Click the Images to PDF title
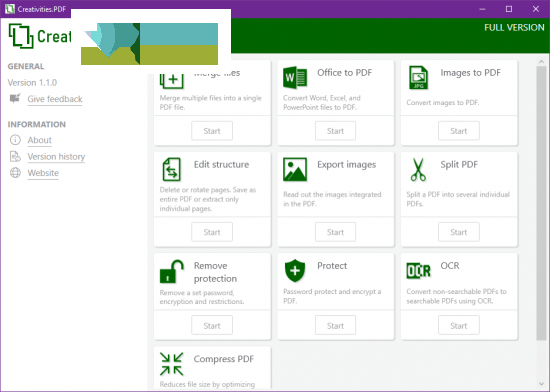550x392 pixels. click(470, 73)
